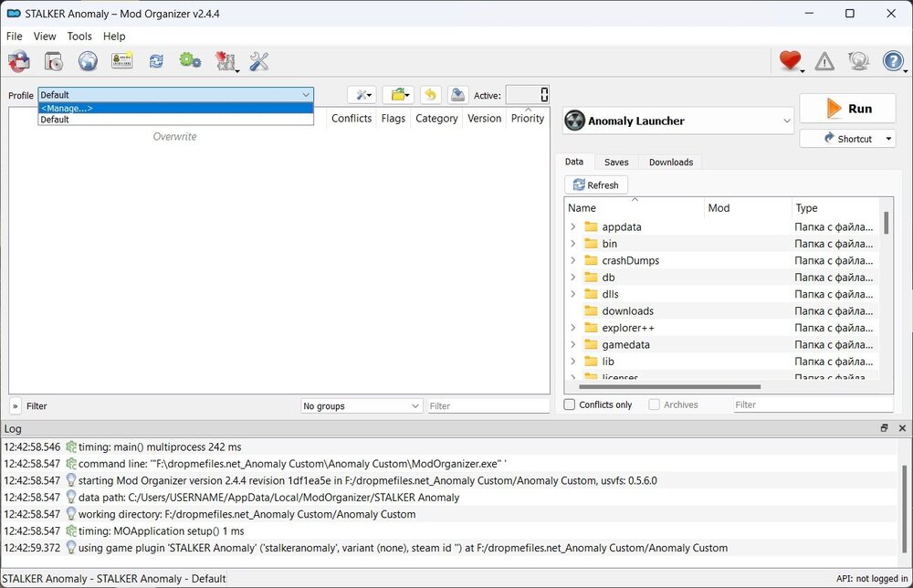
Task: Open the Tools menu
Action: coord(79,37)
